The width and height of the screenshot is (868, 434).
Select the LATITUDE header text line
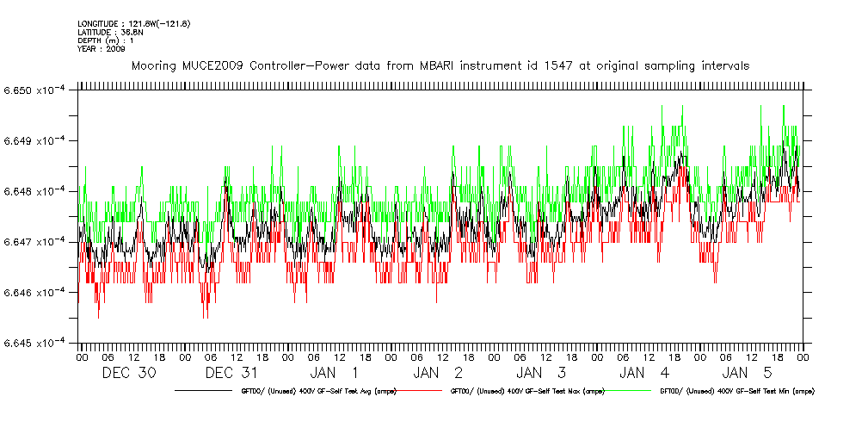pos(108,32)
